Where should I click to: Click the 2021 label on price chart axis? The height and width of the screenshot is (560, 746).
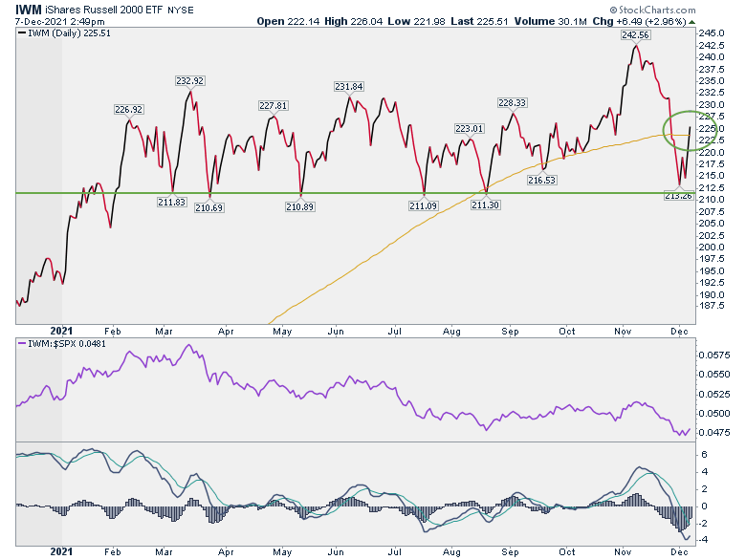click(x=61, y=332)
